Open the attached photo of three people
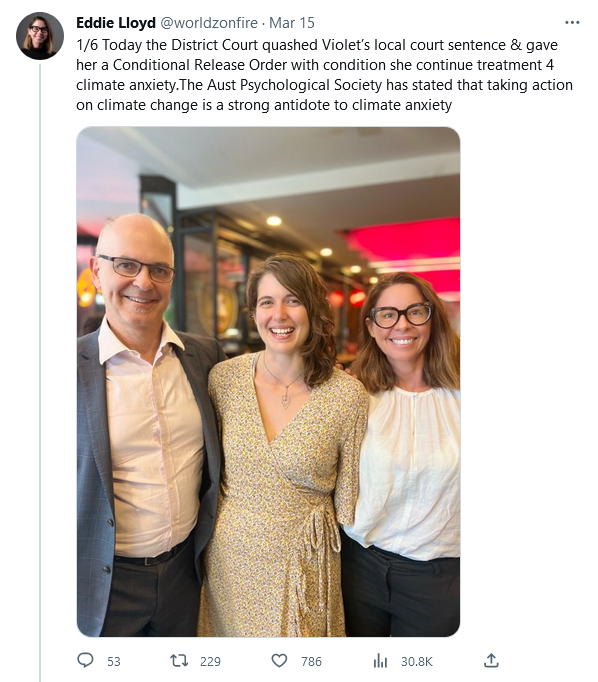 pyautogui.click(x=268, y=381)
